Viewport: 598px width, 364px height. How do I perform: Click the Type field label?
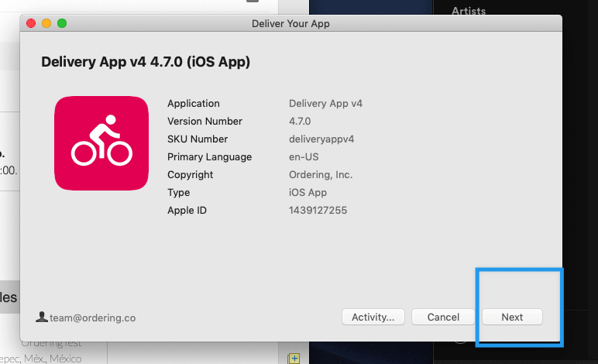pos(178,193)
